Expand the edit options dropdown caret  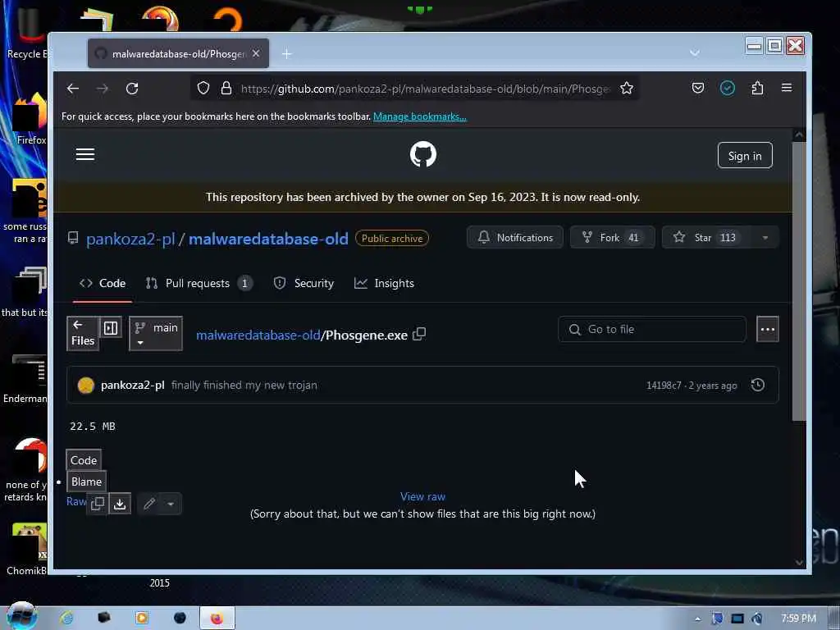[x=171, y=504]
